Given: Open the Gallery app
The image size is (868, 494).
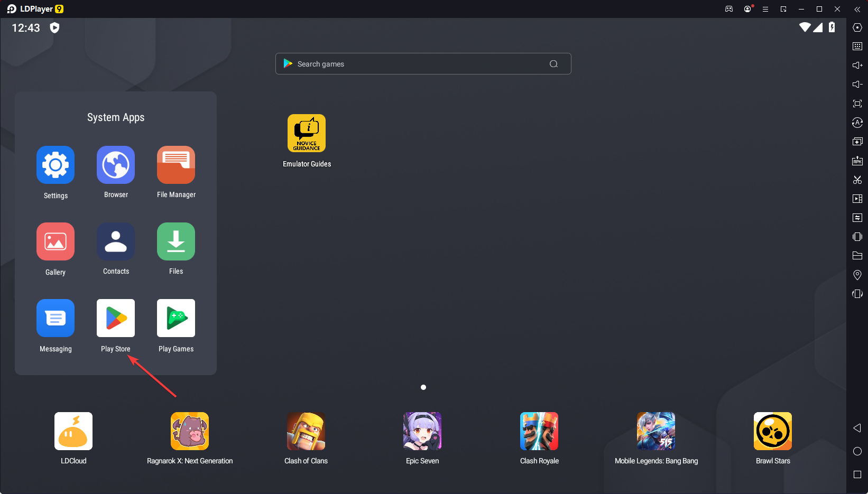Looking at the screenshot, I should pos(56,241).
